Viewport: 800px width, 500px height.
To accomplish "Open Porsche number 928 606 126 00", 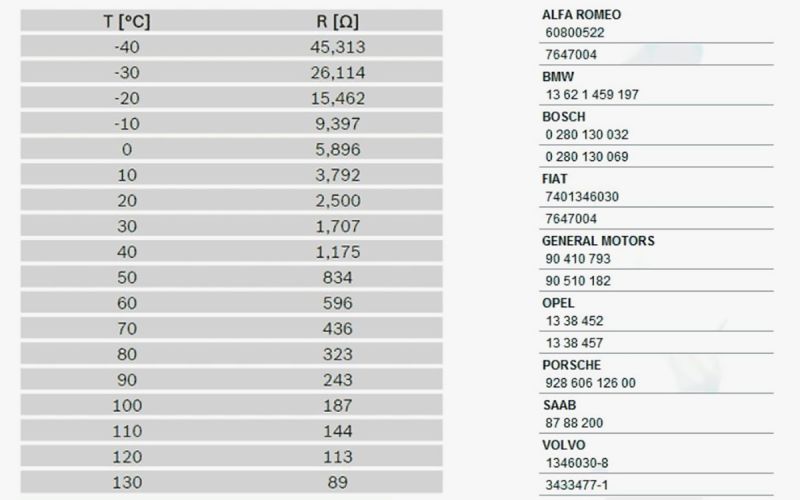I will tap(590, 383).
